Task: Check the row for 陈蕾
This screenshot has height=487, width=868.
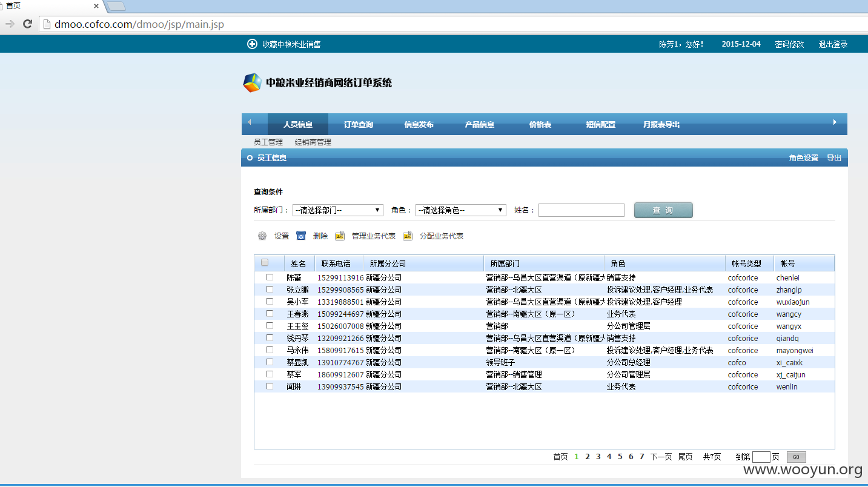Action: pos(270,277)
